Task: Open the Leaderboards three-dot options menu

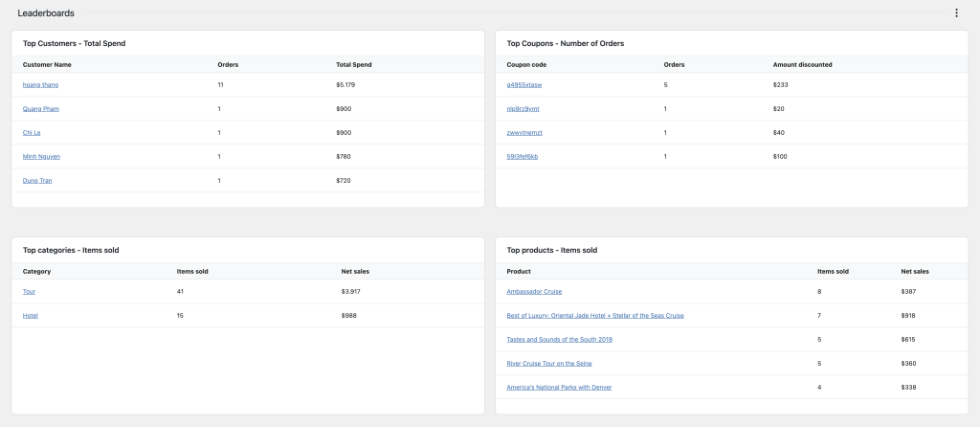Action: click(x=956, y=13)
